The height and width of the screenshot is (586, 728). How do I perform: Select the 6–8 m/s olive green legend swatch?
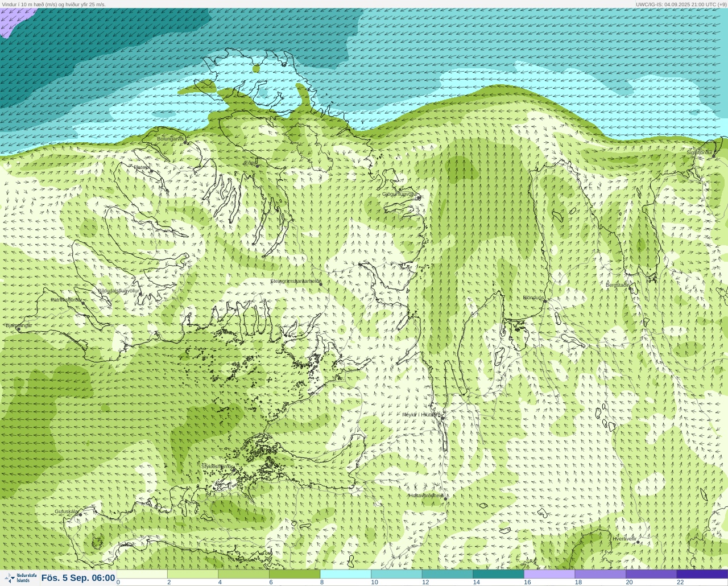295,574
